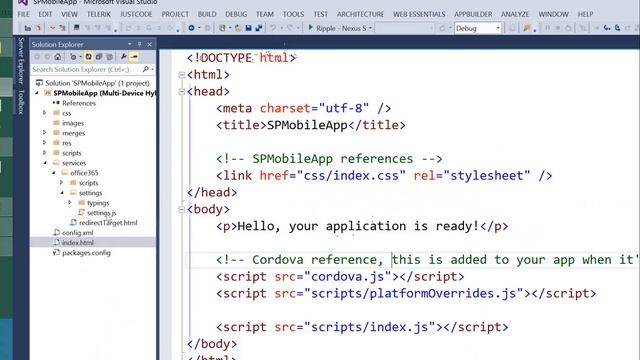Open Properties with the wrench icon
640x360 pixels.
click(123, 57)
